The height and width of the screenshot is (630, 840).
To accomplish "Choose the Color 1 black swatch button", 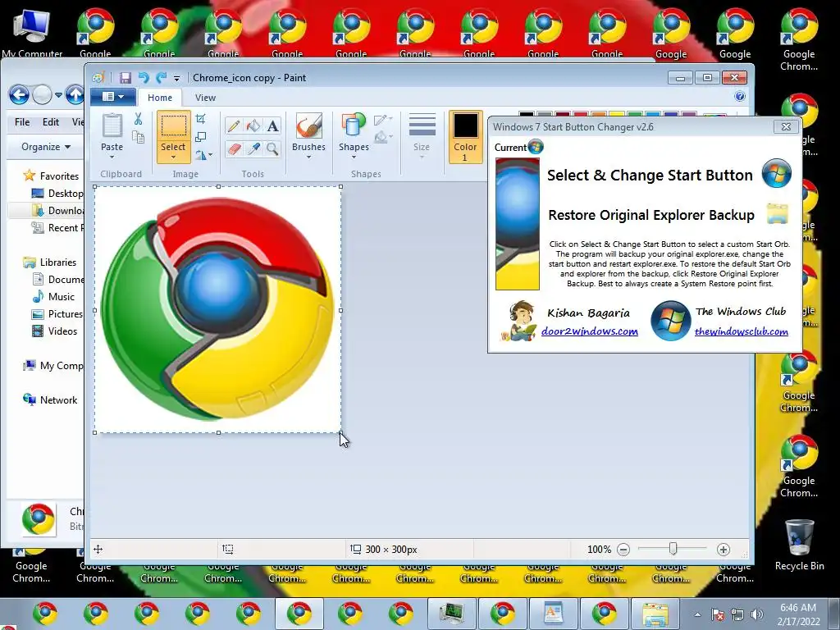I will [466, 137].
